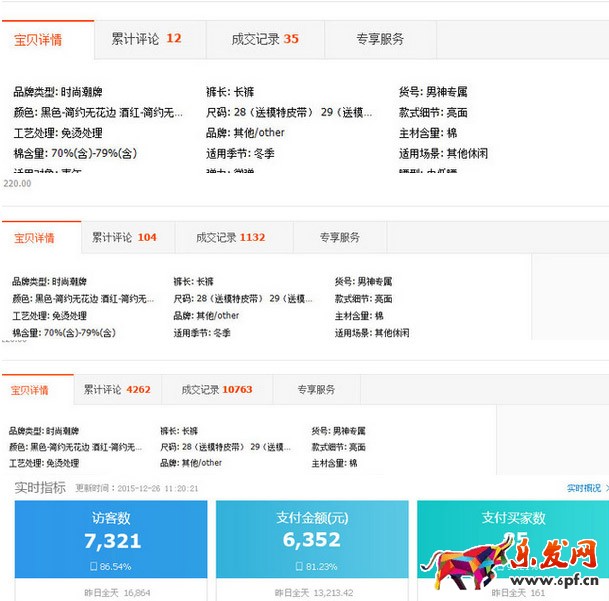Click the 访客数 7,321 metric card

click(111, 540)
